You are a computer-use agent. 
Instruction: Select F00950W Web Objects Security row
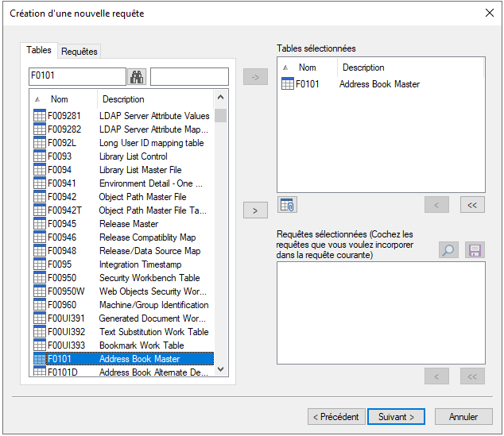click(x=123, y=291)
